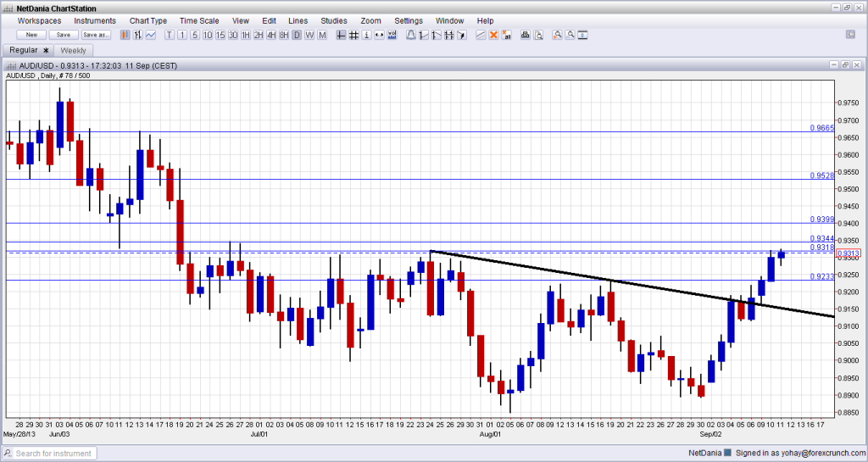
Task: Select the 4H time scale
Action: pyautogui.click(x=271, y=35)
